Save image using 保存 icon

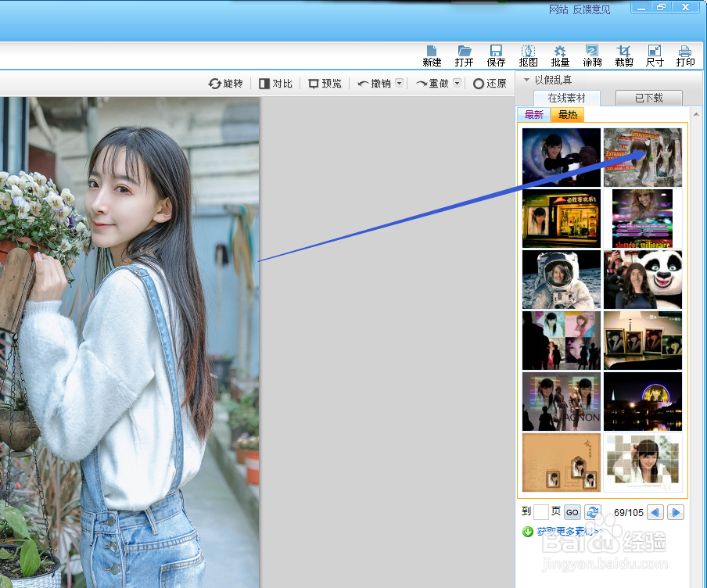pos(496,56)
